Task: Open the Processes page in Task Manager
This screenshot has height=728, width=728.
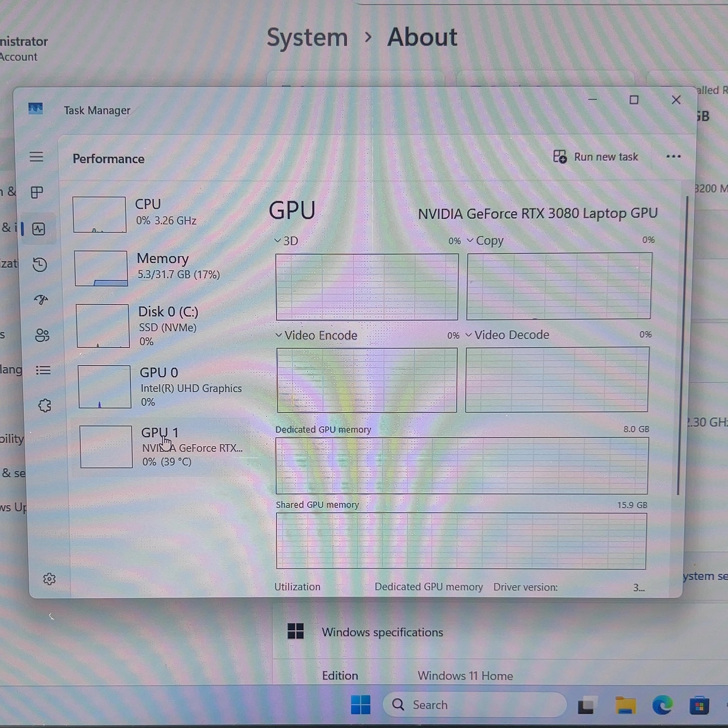Action: (37, 192)
